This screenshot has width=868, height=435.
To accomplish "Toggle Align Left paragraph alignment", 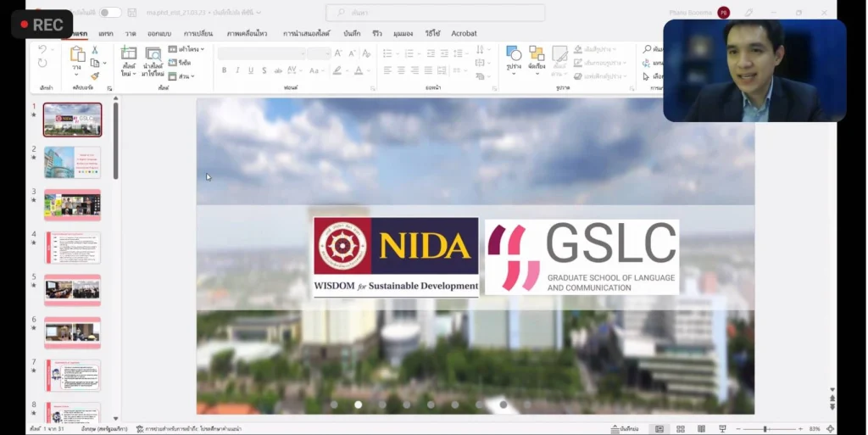I will (387, 70).
